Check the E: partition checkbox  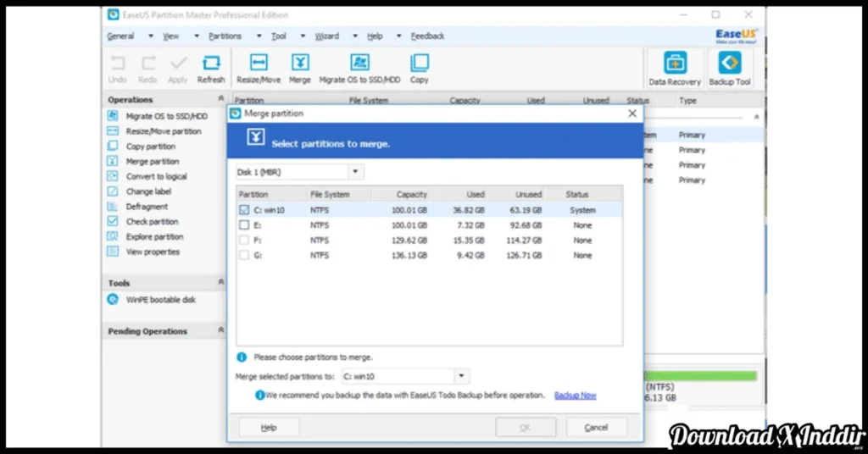click(244, 225)
